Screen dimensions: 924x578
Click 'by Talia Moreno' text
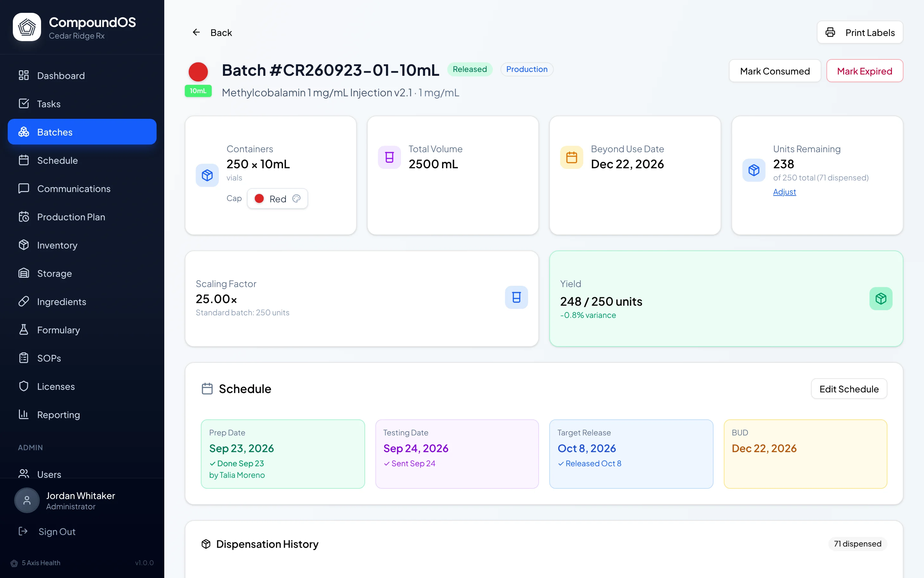point(237,475)
